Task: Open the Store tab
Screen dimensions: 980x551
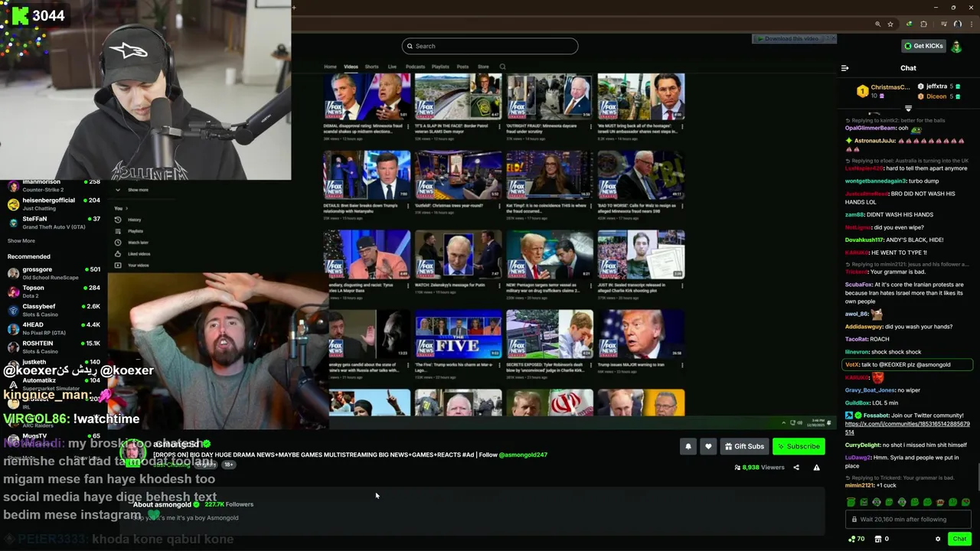Action: (x=483, y=67)
